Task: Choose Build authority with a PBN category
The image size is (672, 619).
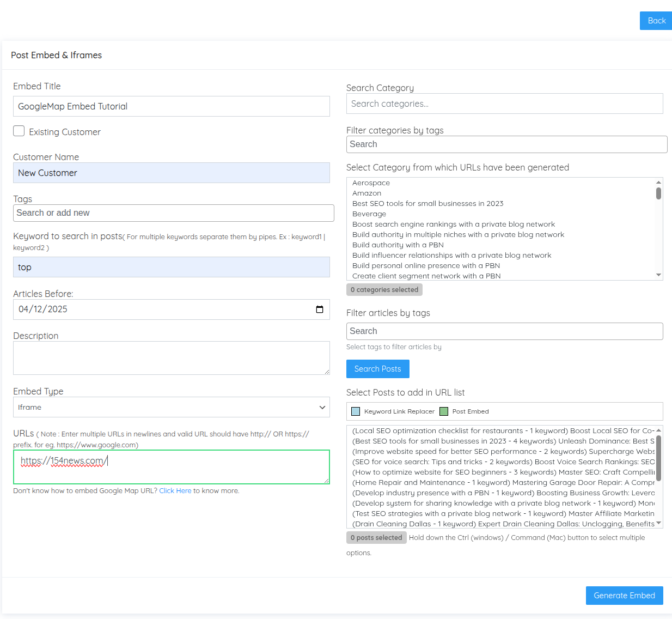Action: click(x=398, y=245)
